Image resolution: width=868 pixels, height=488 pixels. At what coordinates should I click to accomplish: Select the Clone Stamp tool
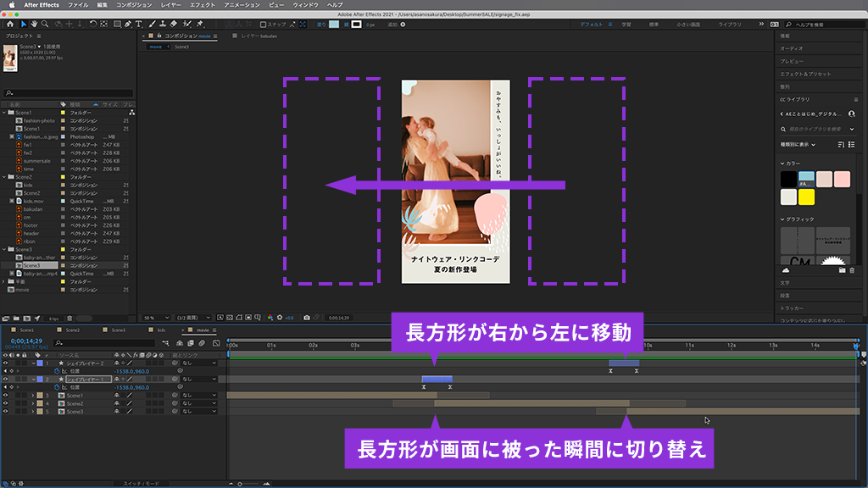[x=163, y=25]
